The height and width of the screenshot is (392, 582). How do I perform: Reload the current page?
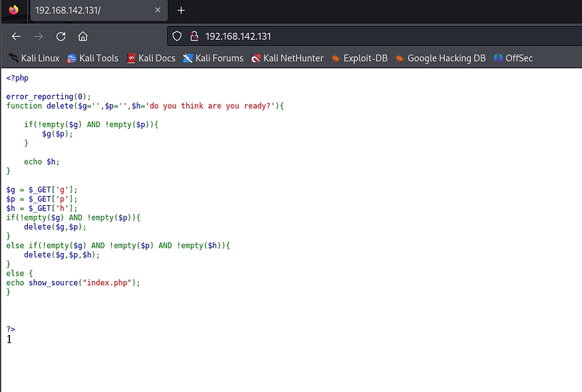tap(61, 37)
